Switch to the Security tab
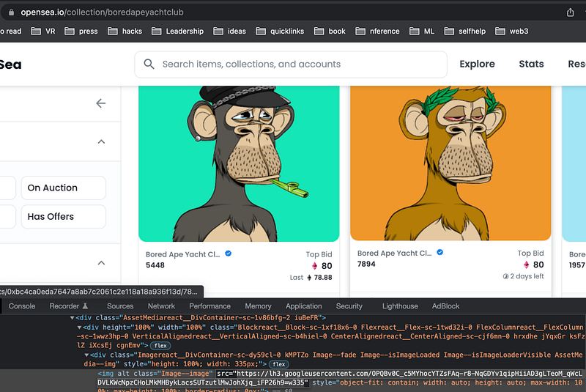 [349, 306]
